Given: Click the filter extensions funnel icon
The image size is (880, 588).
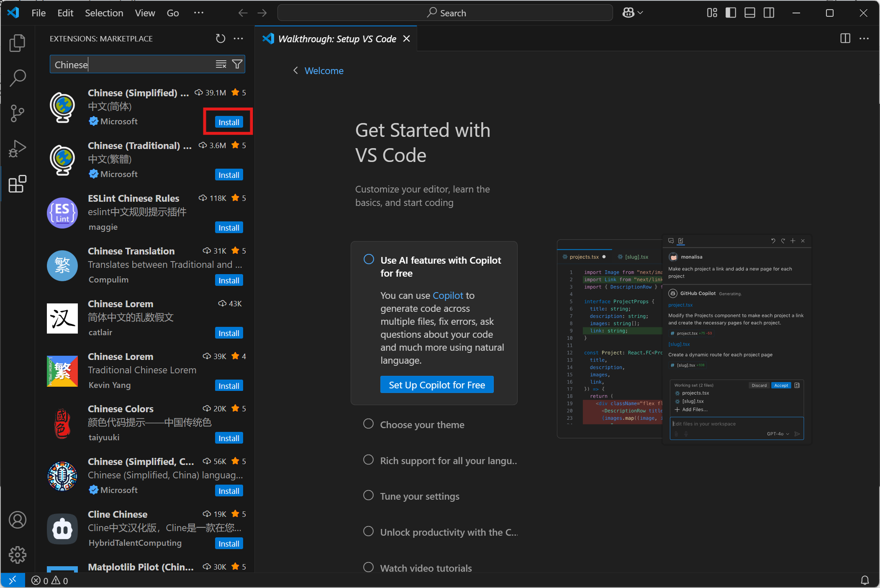Looking at the screenshot, I should 237,64.
